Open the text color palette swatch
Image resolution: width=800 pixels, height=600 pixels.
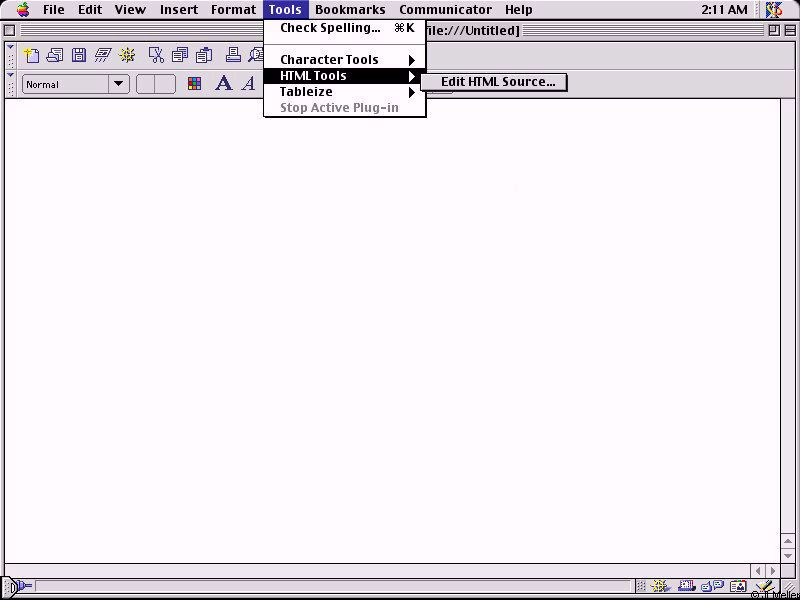194,85
